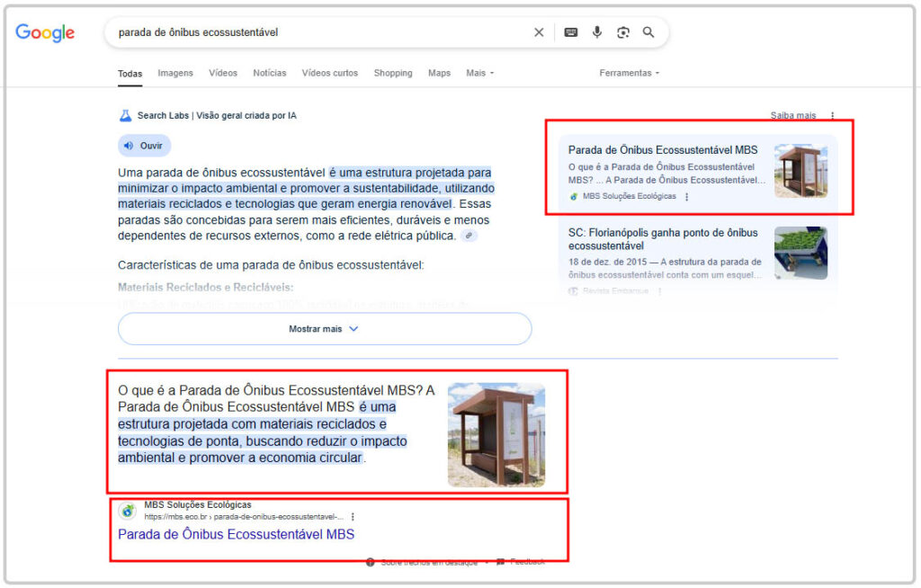This screenshot has height=588, width=921.
Task: Open three-dot menu beside the mbs.eco.br URL
Action: point(353,517)
